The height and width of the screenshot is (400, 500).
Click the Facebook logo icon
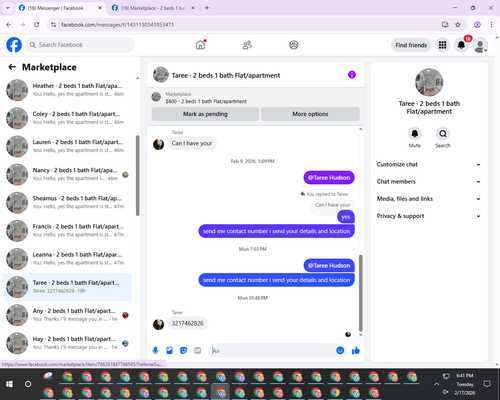click(14, 45)
